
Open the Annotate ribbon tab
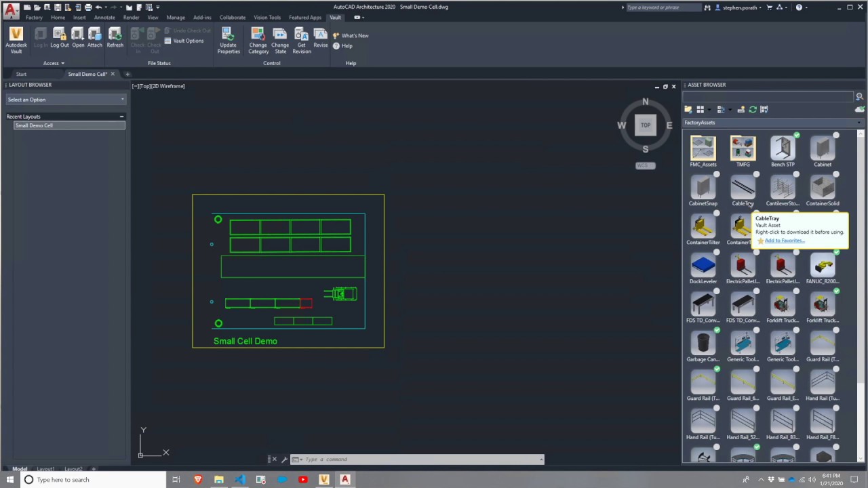(104, 18)
